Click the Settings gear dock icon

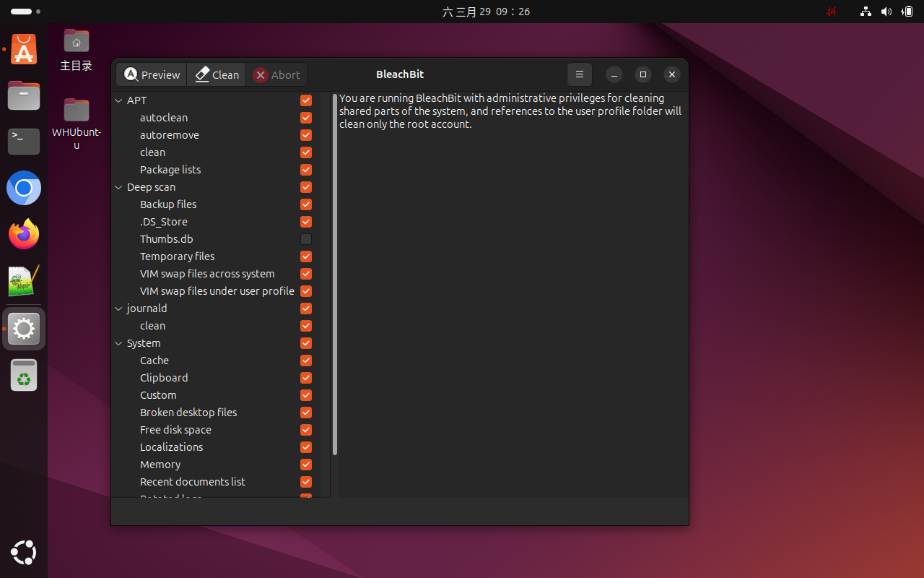(x=24, y=329)
